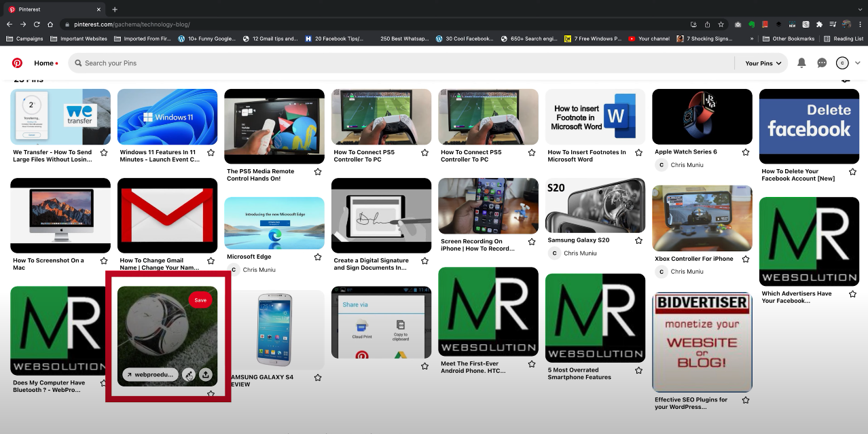Viewport: 868px width, 434px height.
Task: Open the Reading List
Action: click(x=843, y=39)
